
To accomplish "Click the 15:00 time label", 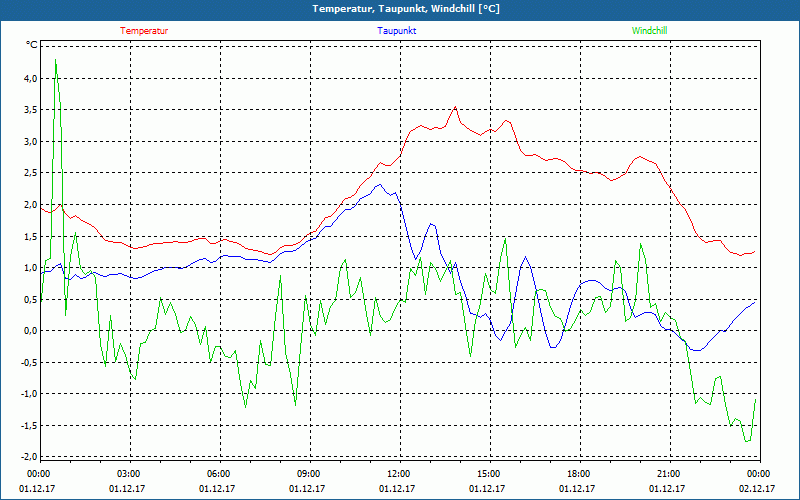I will pos(488,474).
